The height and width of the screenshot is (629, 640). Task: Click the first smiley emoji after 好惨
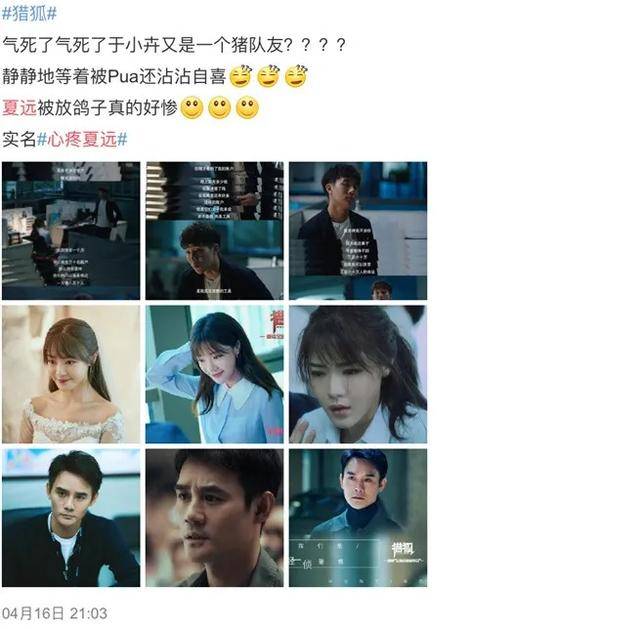coord(192,108)
